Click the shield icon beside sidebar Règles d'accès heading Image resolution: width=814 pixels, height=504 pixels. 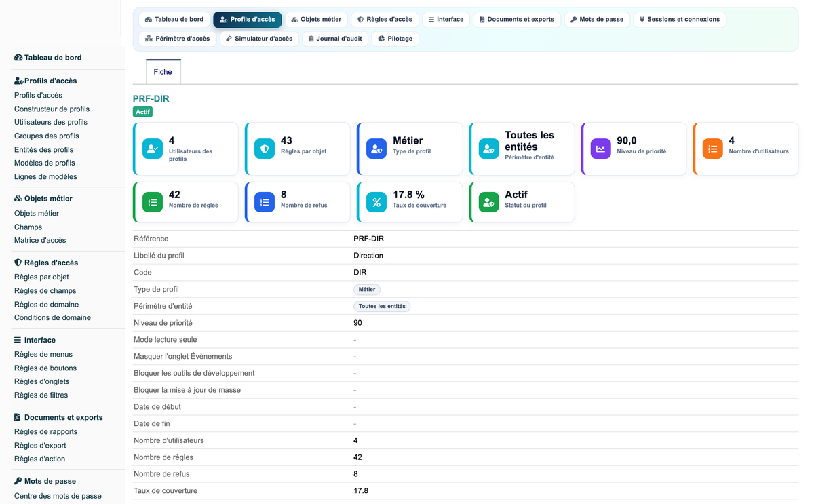pyautogui.click(x=18, y=263)
